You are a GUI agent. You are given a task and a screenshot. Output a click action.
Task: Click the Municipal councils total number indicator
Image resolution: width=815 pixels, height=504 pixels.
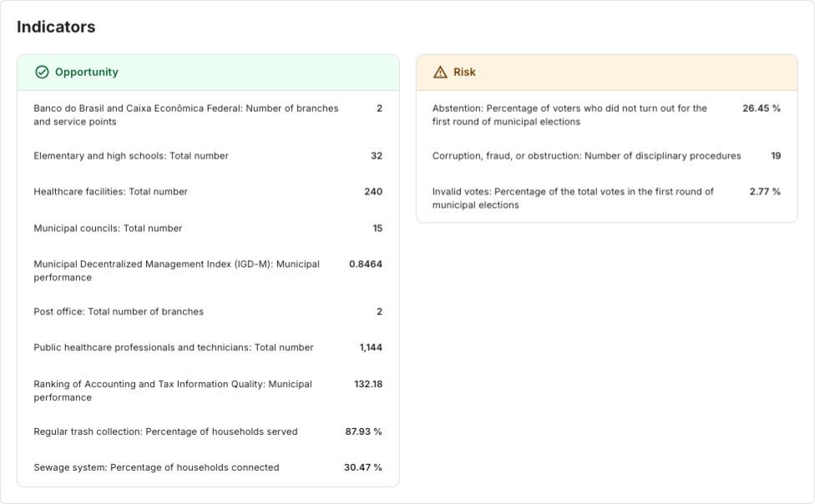click(108, 229)
